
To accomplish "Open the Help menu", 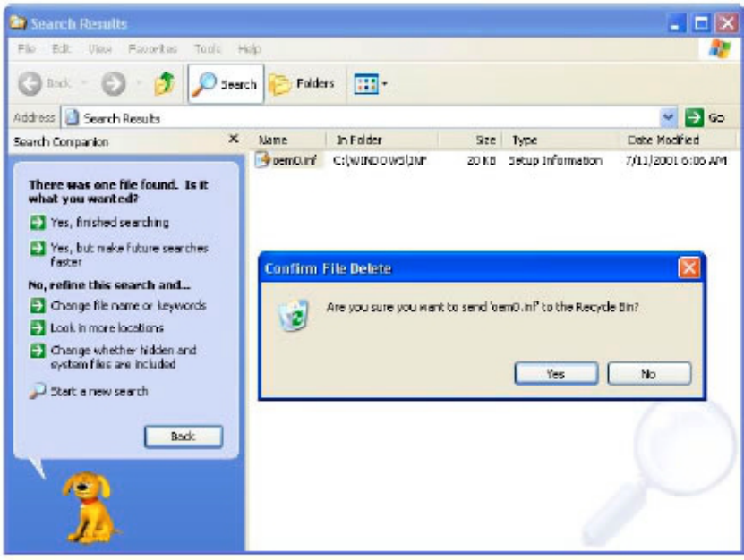I will pyautogui.click(x=250, y=49).
